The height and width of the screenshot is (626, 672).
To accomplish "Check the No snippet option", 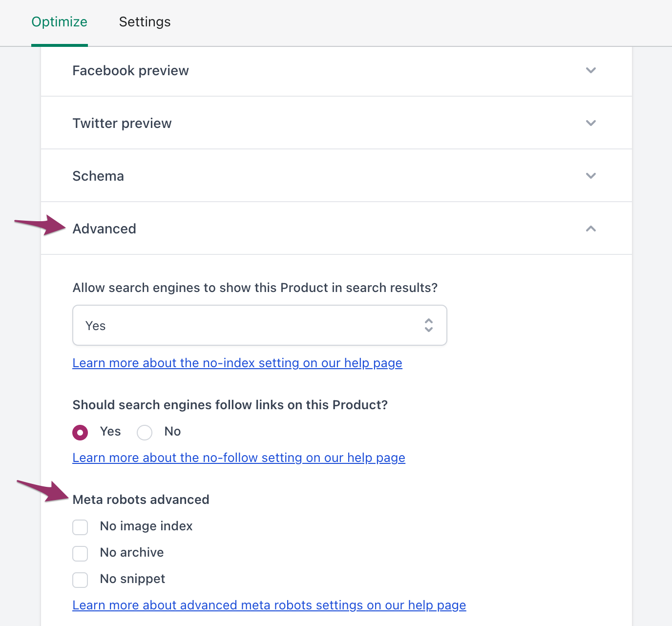I will (80, 580).
